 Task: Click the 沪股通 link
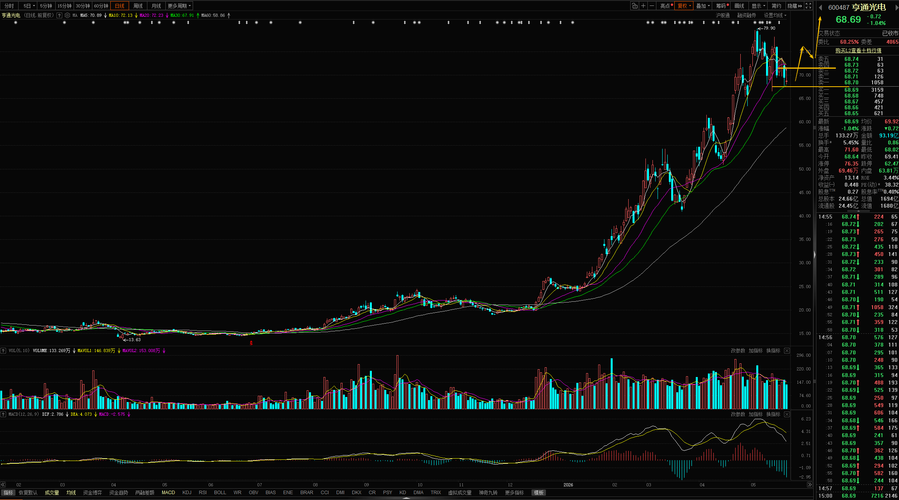pyautogui.click(x=722, y=15)
